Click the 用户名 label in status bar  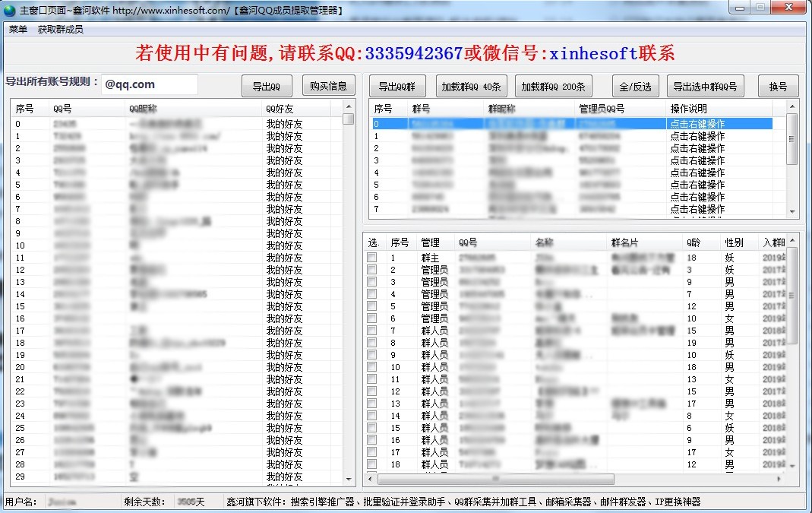tap(21, 502)
